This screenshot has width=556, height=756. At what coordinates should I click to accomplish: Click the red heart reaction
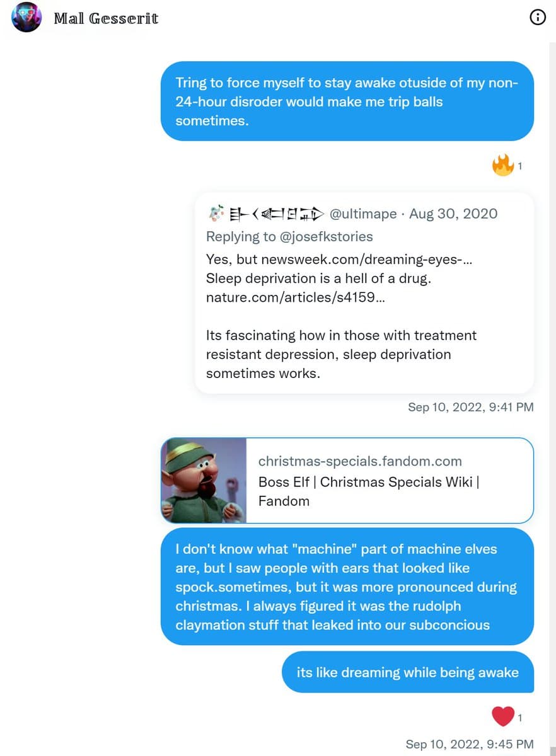coord(503,716)
